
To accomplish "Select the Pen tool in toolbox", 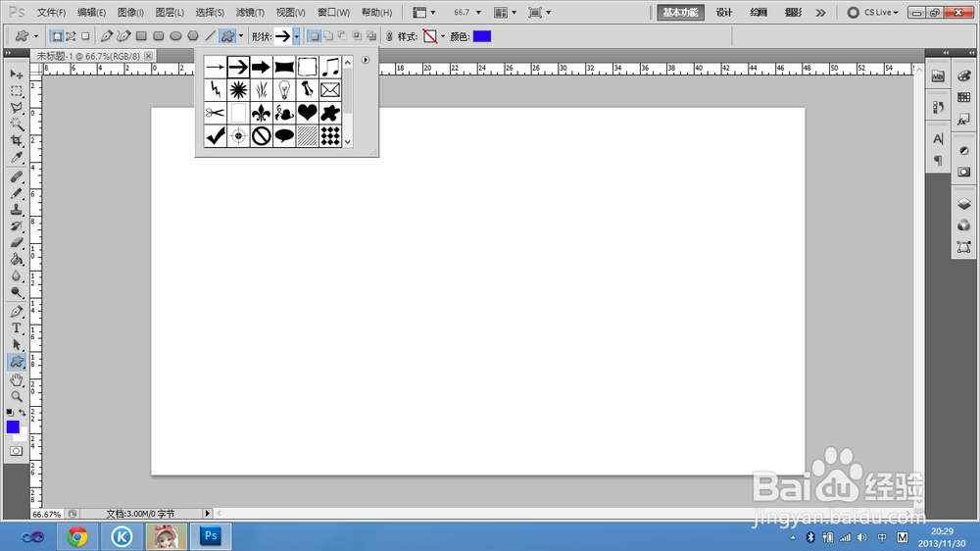I will (x=17, y=312).
